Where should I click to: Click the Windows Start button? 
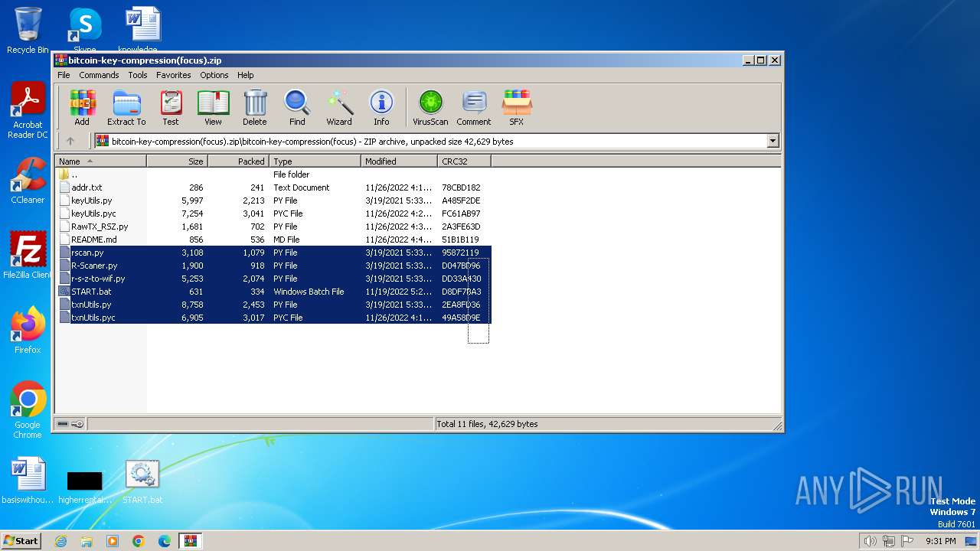(21, 541)
